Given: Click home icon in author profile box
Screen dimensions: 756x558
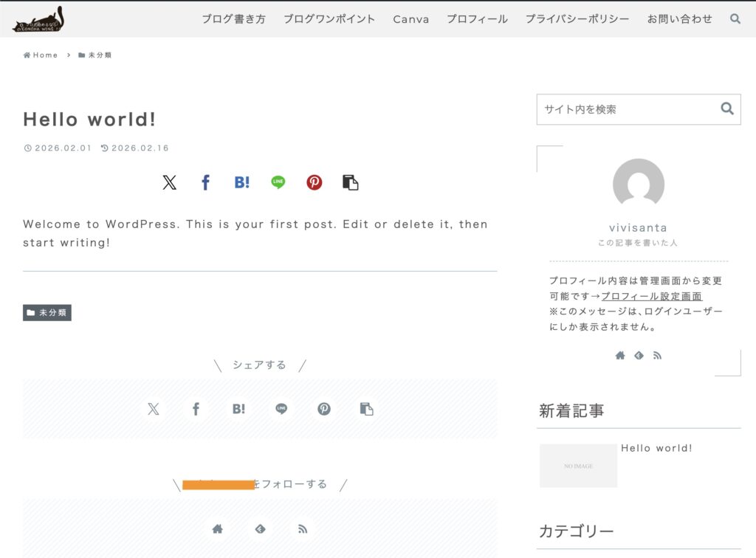Looking at the screenshot, I should tap(620, 355).
